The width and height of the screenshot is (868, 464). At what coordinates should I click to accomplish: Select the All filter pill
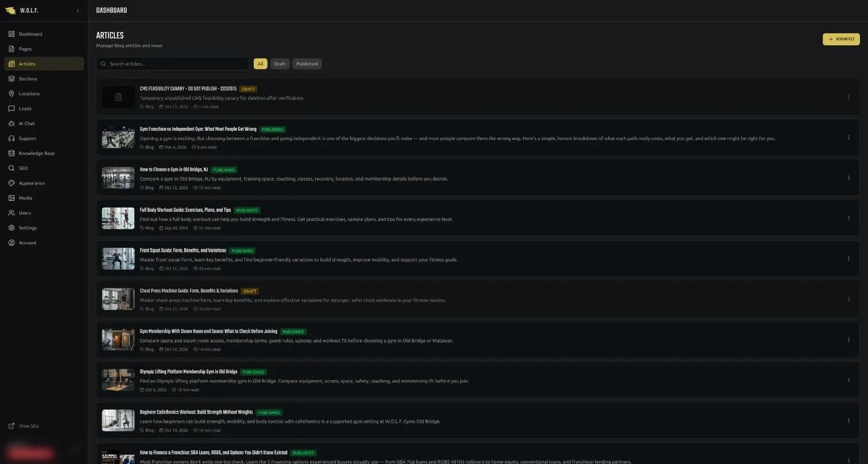coord(261,64)
